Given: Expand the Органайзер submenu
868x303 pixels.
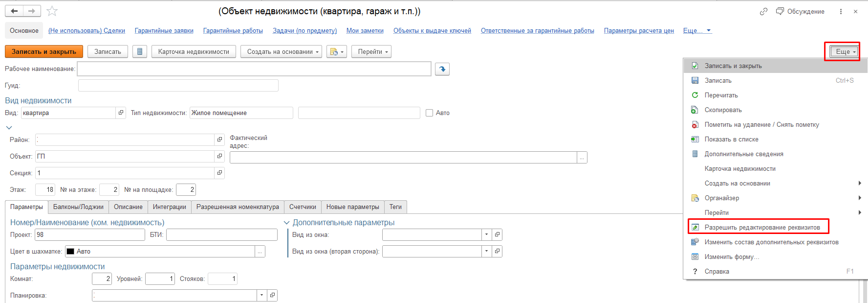Looking at the screenshot, I should click(x=775, y=198).
